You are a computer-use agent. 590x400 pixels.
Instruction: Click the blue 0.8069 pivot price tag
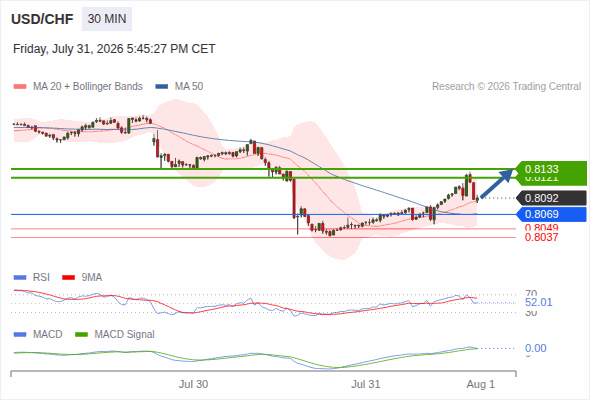[x=551, y=214]
